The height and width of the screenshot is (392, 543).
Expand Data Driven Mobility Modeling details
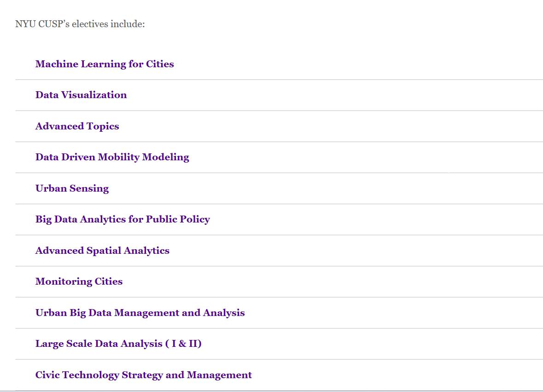(112, 157)
